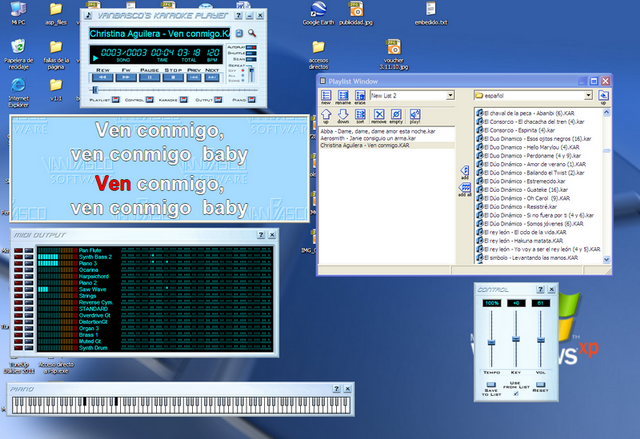Pause the song with the Pause button
Screen dimensions: 640x439
[149, 77]
